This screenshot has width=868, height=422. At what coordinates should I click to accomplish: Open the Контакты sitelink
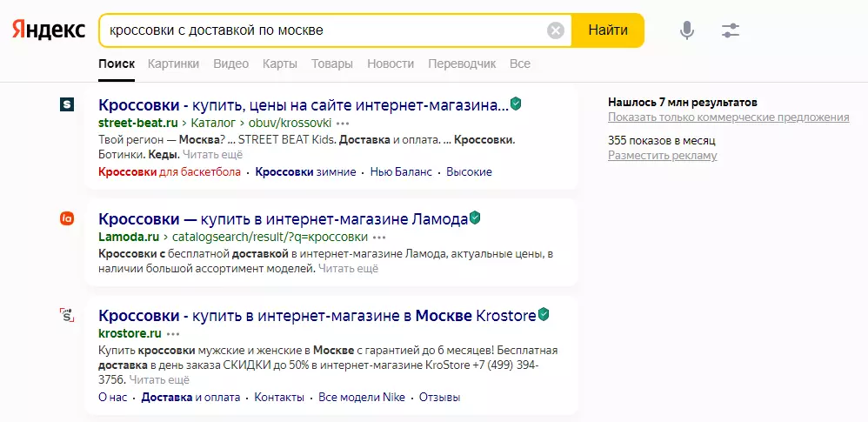[x=279, y=397]
